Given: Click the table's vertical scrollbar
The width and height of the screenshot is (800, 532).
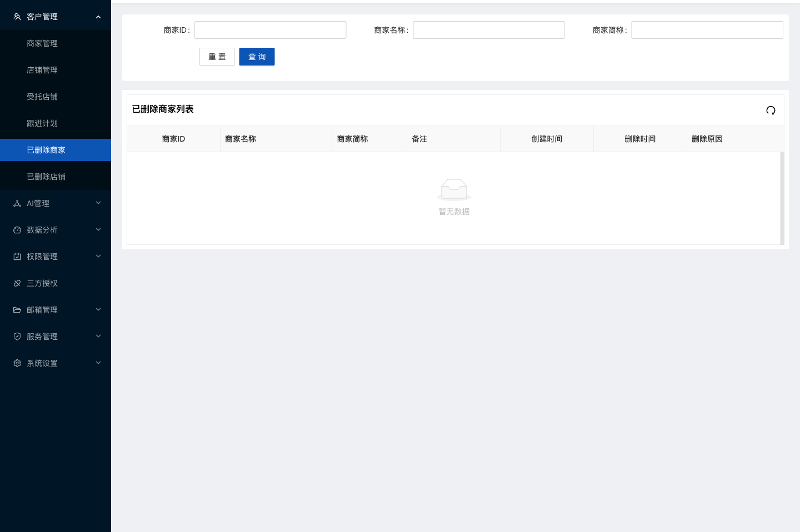Looking at the screenshot, I should coord(782,198).
